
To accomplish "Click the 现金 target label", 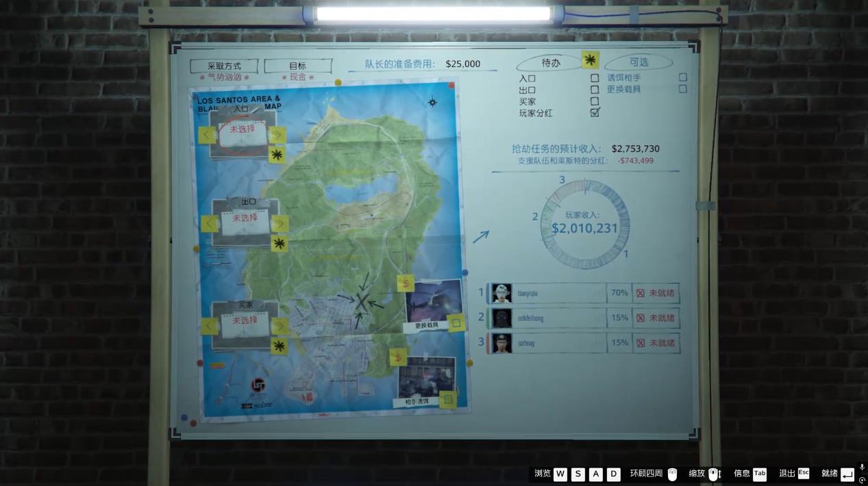I will pos(298,77).
